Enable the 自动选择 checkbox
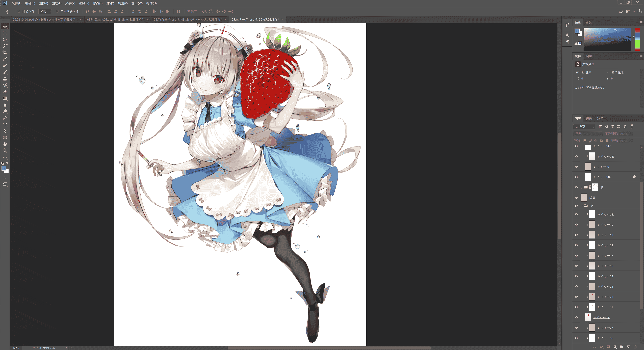The width and height of the screenshot is (644, 350). tap(19, 11)
